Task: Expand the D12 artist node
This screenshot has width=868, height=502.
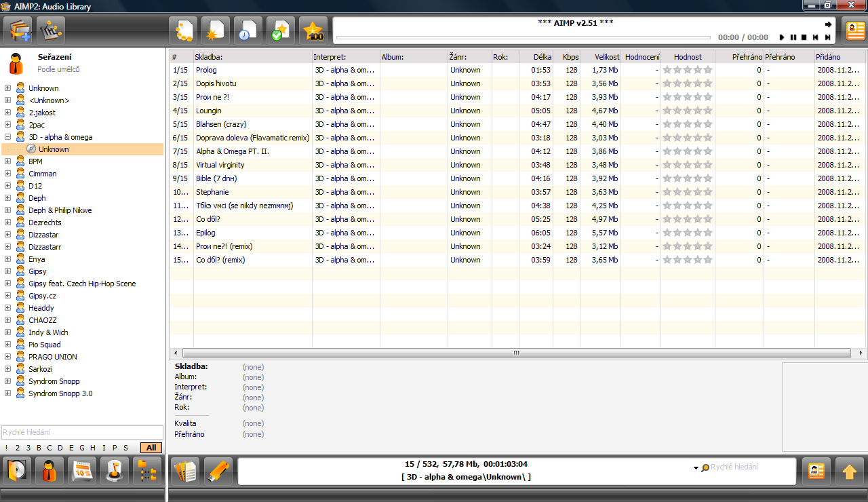Action: pyautogui.click(x=8, y=186)
